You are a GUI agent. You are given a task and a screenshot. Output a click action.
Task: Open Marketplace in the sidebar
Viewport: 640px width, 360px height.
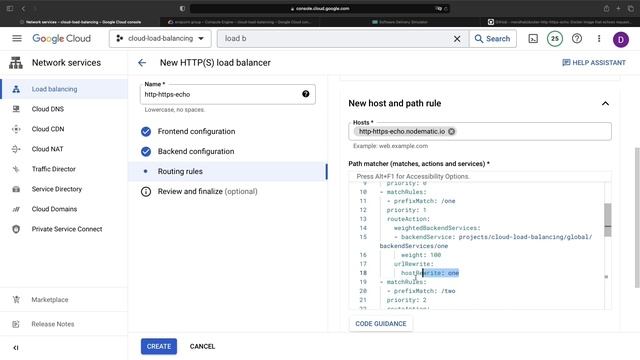[64, 300]
